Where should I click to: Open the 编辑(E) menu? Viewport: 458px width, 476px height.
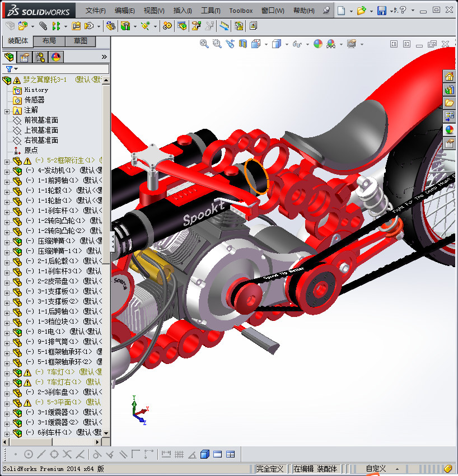[x=124, y=11]
